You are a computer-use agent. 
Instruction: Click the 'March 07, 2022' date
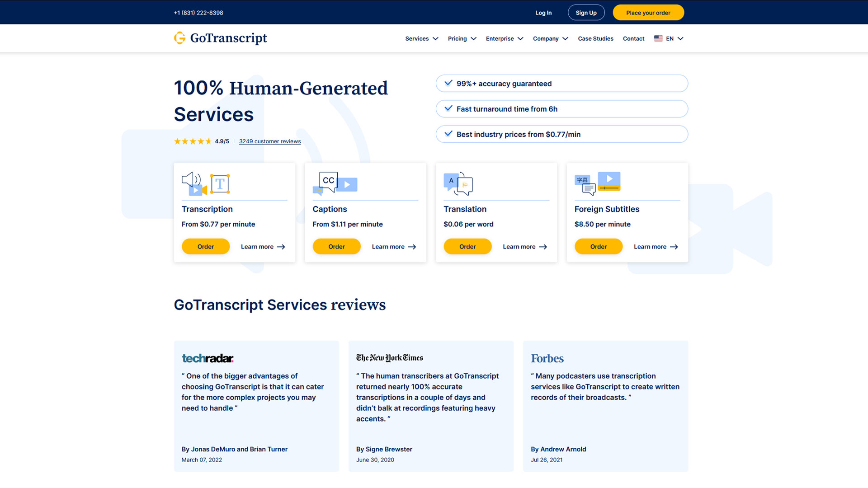tap(202, 460)
